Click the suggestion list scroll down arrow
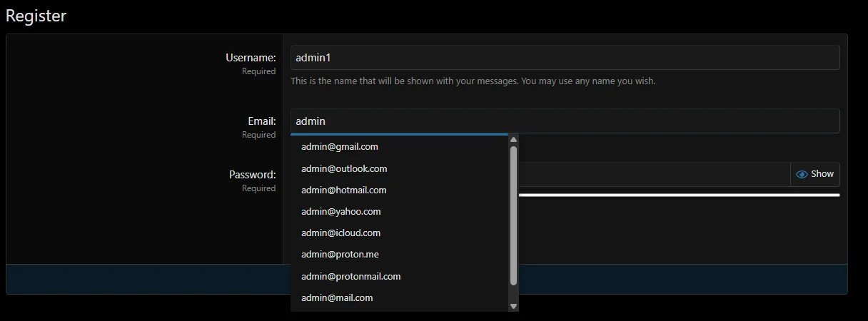 click(x=513, y=306)
